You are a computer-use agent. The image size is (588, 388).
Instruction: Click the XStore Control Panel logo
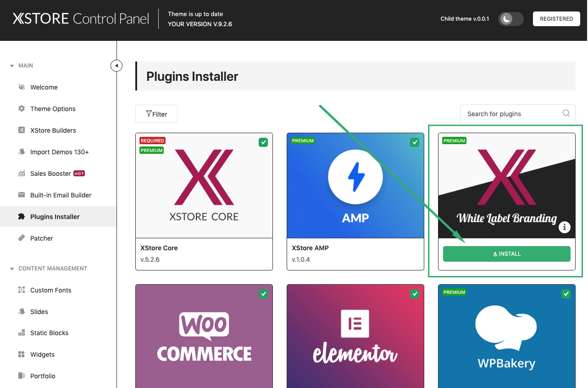81,18
